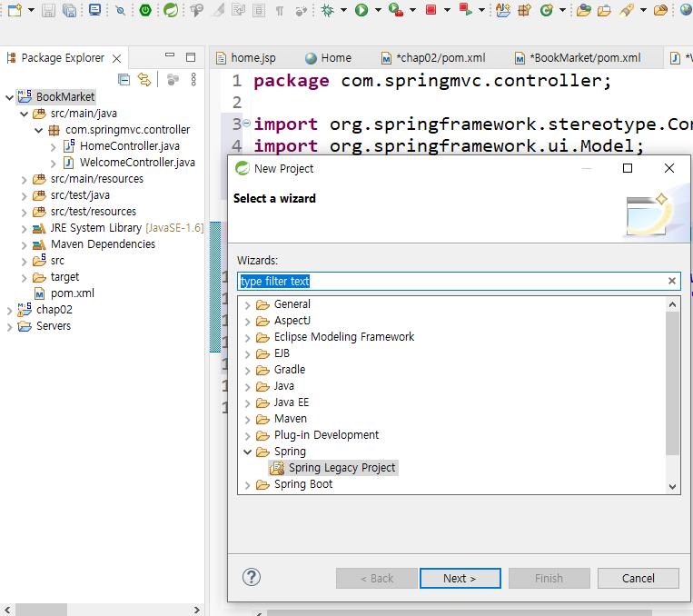
Task: Click the Search flashlight toolbar icon
Action: (627, 10)
